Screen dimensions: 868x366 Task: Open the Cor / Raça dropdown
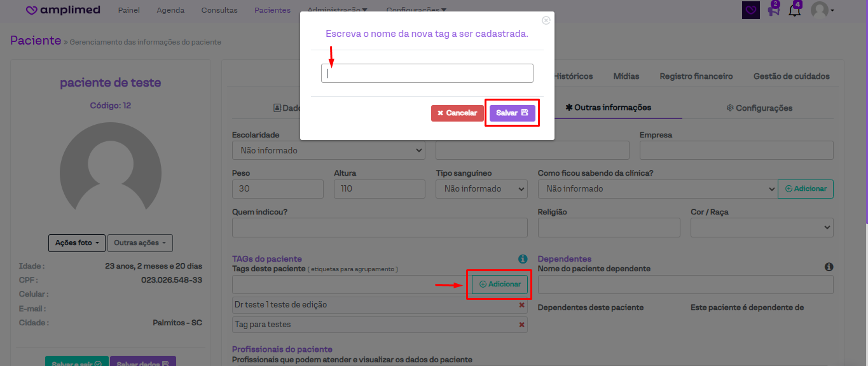[x=761, y=227]
